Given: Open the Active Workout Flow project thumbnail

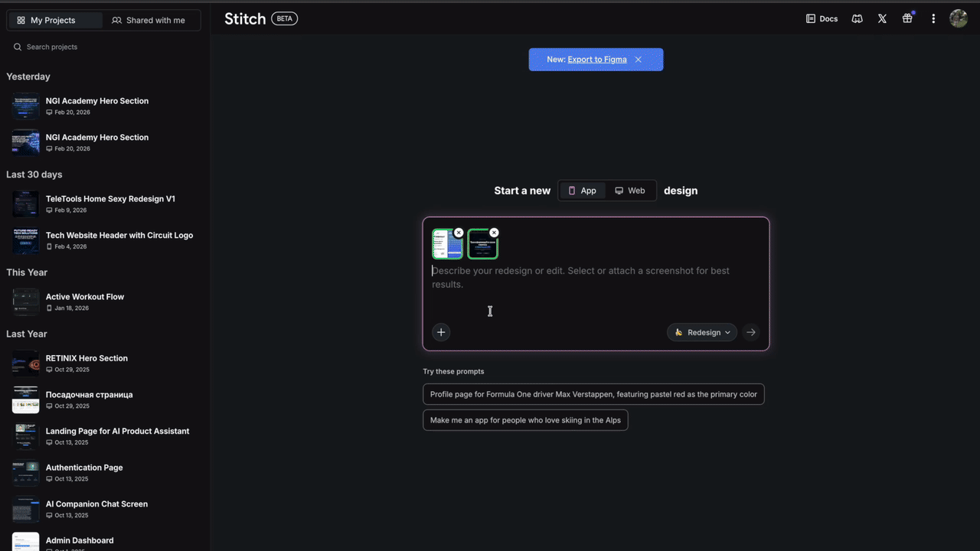Looking at the screenshot, I should [x=25, y=302].
